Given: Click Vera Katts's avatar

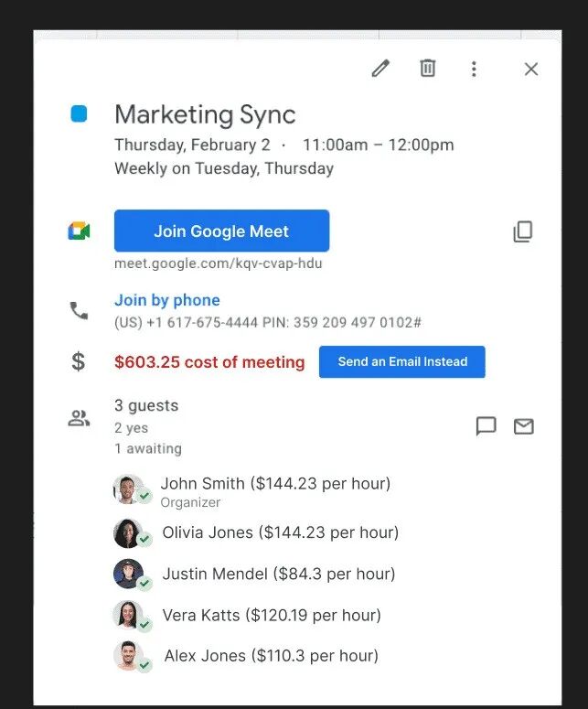Looking at the screenshot, I should click(x=129, y=616).
